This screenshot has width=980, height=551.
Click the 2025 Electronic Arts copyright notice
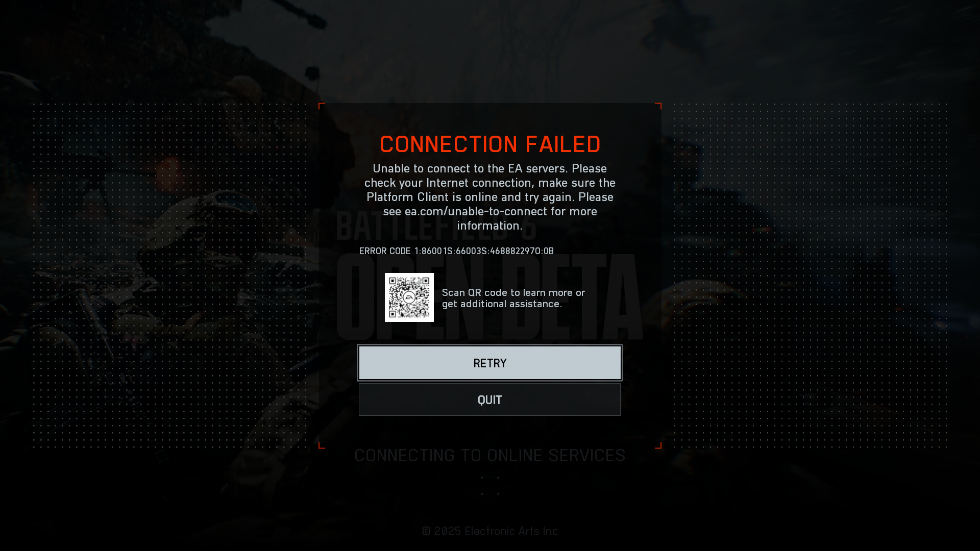click(490, 531)
